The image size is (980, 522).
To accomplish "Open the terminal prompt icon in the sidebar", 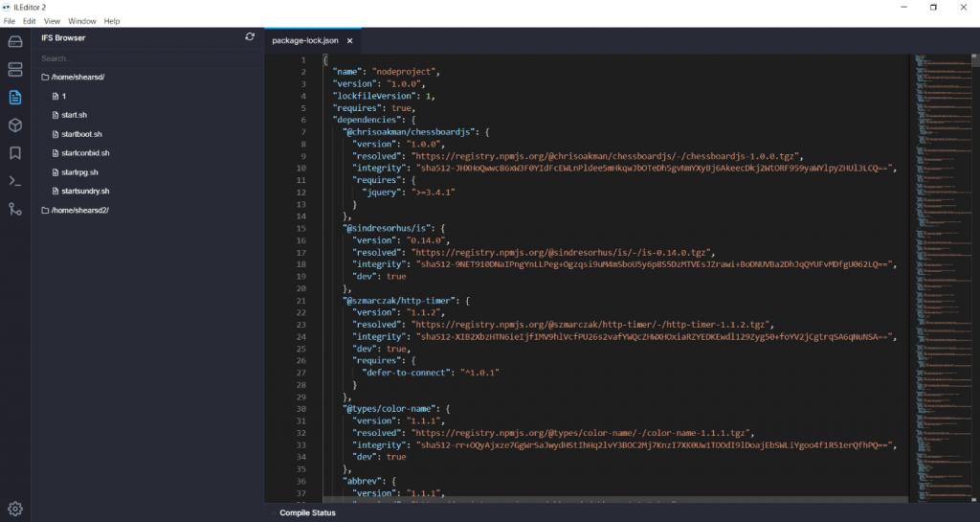I will (x=14, y=181).
